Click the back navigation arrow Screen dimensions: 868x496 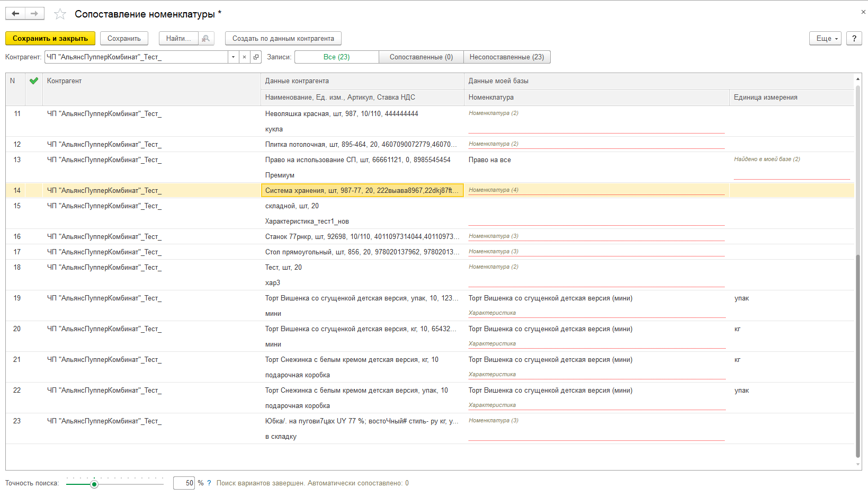click(15, 14)
